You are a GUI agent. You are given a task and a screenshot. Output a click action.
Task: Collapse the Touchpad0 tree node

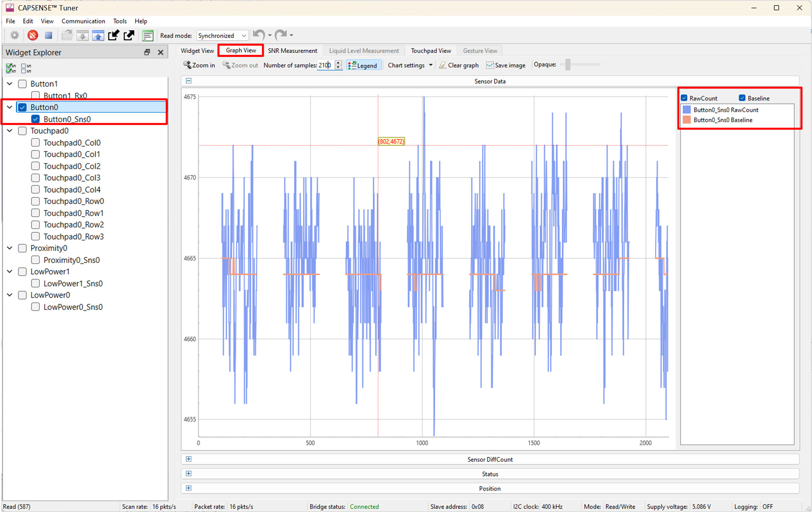tap(10, 131)
